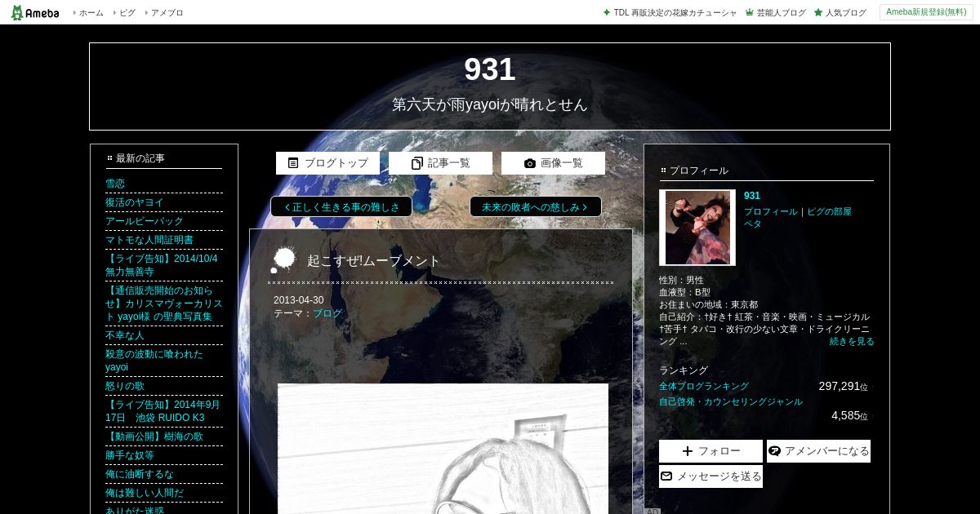
Task: Open theme link ブログ
Action: (x=327, y=313)
